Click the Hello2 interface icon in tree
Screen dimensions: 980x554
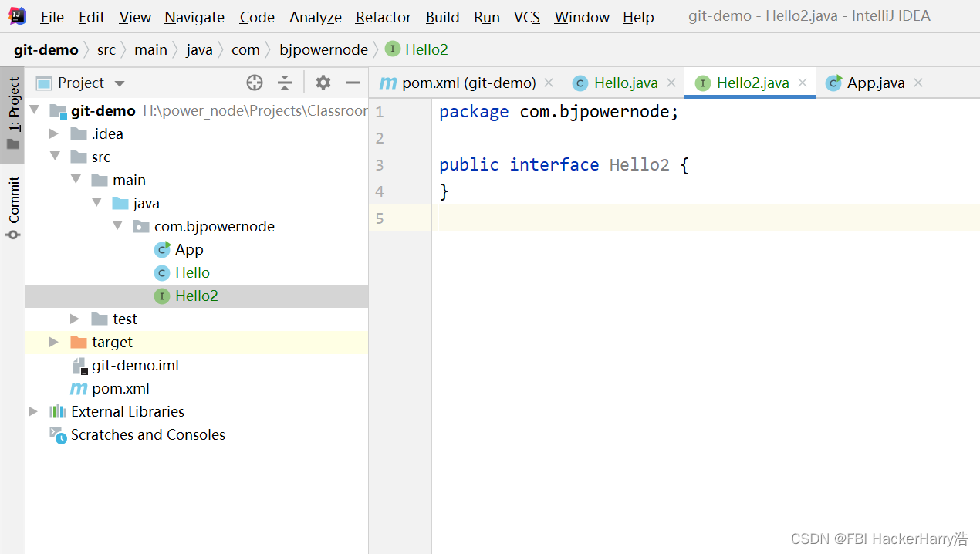[162, 296]
